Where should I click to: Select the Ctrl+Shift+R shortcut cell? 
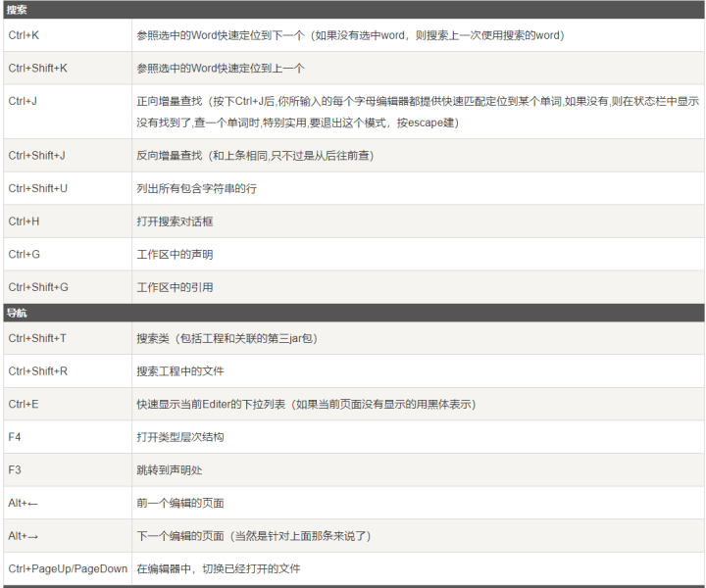(x=68, y=371)
